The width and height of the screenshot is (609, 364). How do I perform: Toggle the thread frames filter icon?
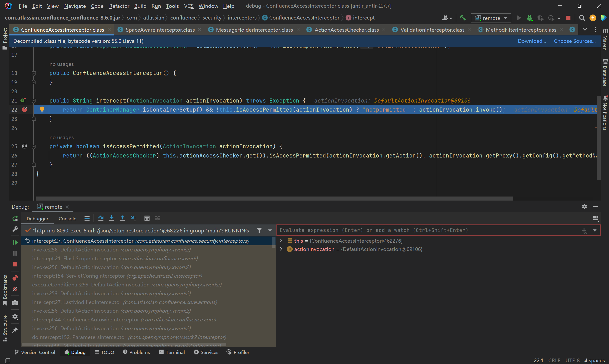click(259, 230)
